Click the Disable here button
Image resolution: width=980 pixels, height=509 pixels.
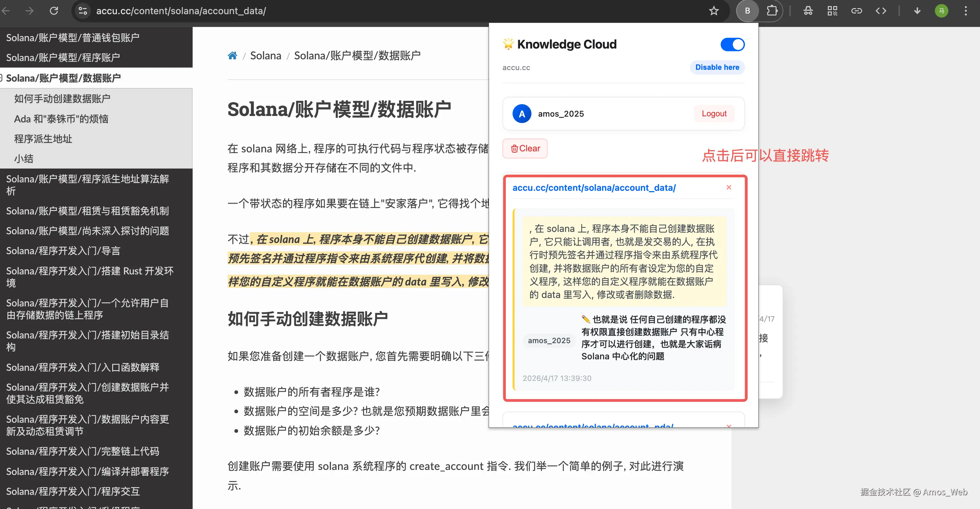coord(717,67)
